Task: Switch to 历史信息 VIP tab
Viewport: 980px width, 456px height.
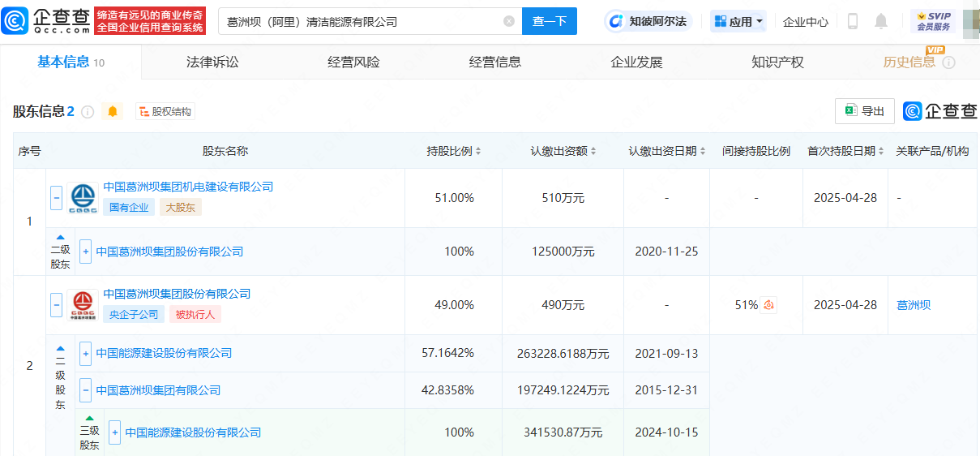Action: pyautogui.click(x=909, y=62)
